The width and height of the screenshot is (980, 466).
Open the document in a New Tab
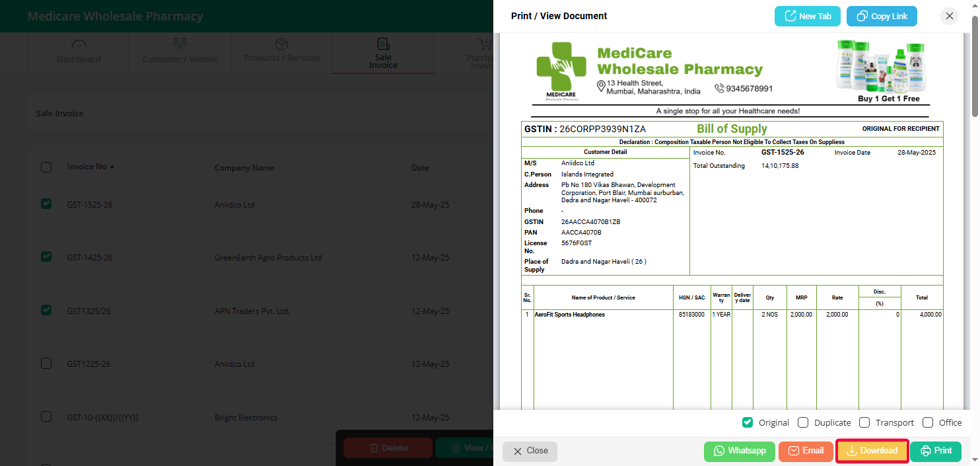point(807,16)
